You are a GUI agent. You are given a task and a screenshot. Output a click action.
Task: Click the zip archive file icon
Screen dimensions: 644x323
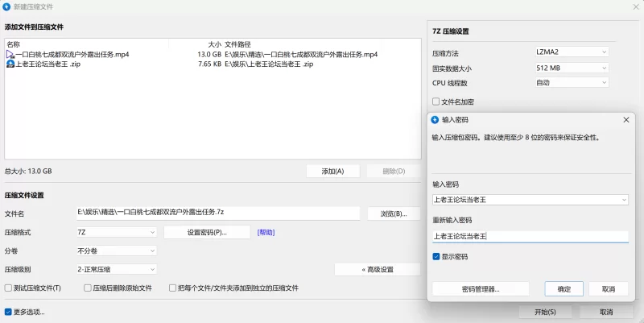click(x=10, y=64)
